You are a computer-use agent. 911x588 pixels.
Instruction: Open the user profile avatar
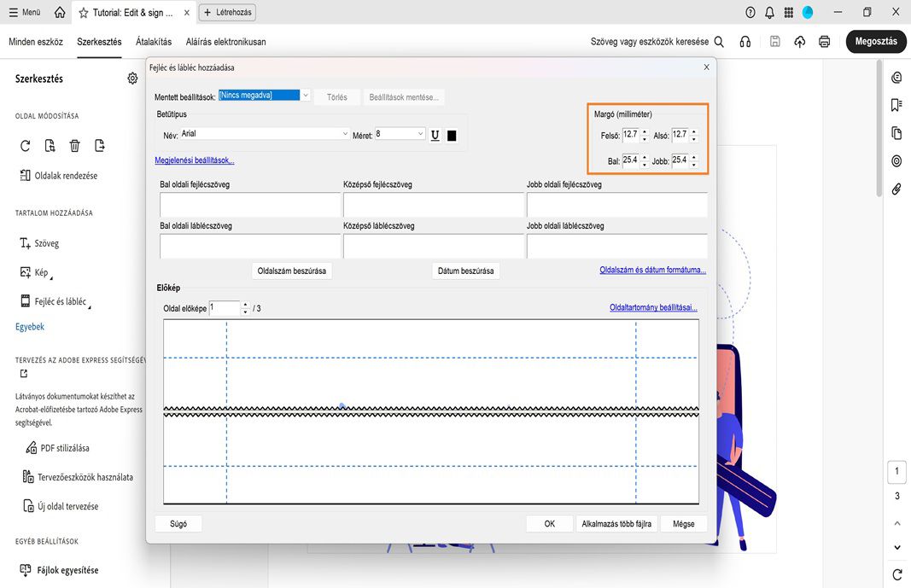tap(808, 12)
